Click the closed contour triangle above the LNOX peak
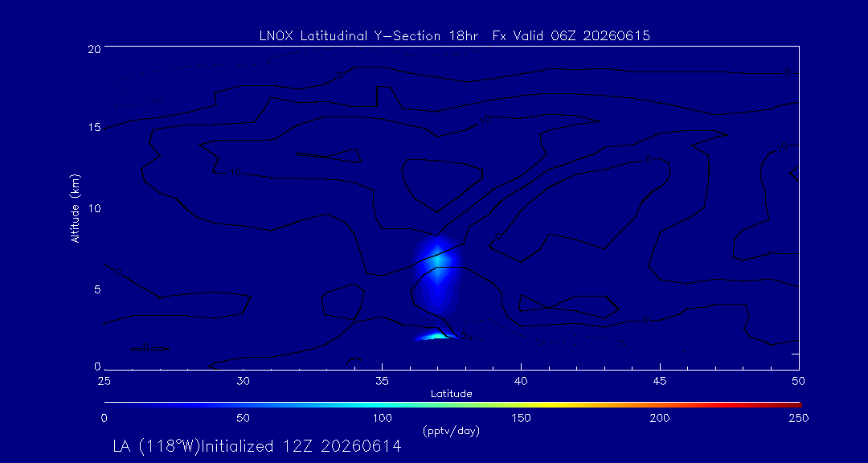This screenshot has height=463, width=868. click(442, 182)
